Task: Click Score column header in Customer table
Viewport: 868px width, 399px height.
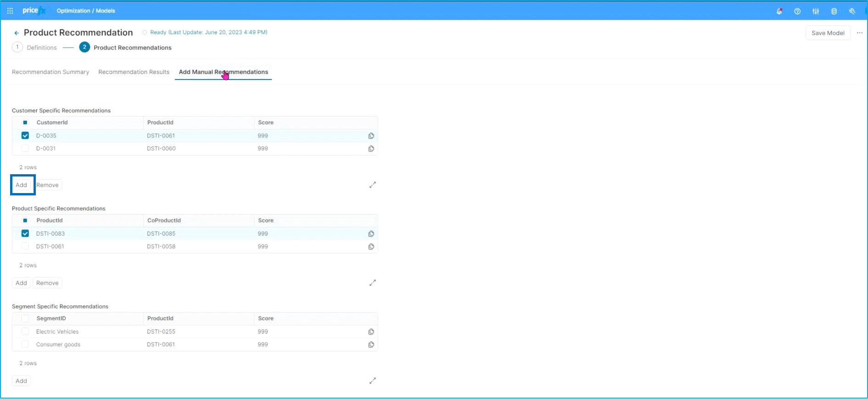Action: [x=266, y=123]
